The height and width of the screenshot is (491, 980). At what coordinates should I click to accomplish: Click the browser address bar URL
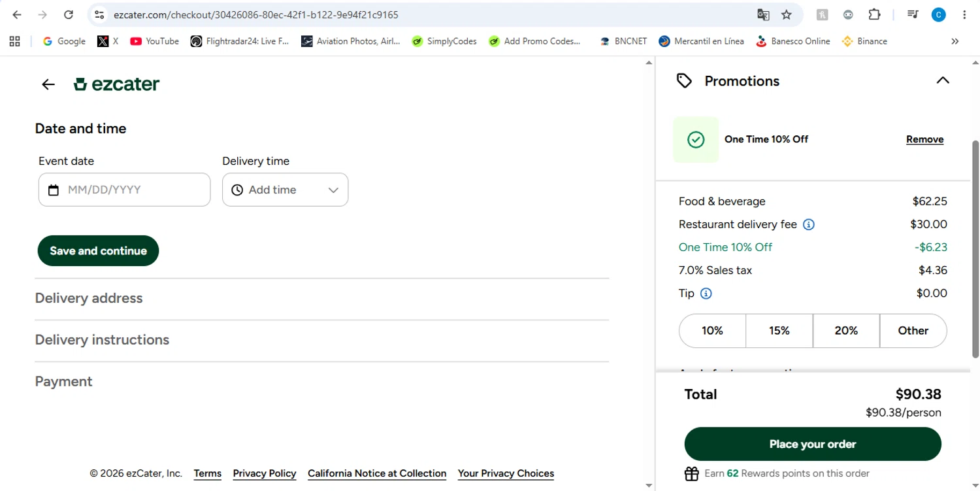[255, 14]
